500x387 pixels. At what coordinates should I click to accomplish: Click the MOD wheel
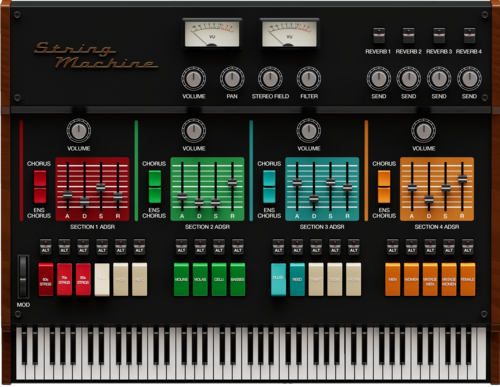coord(23,277)
